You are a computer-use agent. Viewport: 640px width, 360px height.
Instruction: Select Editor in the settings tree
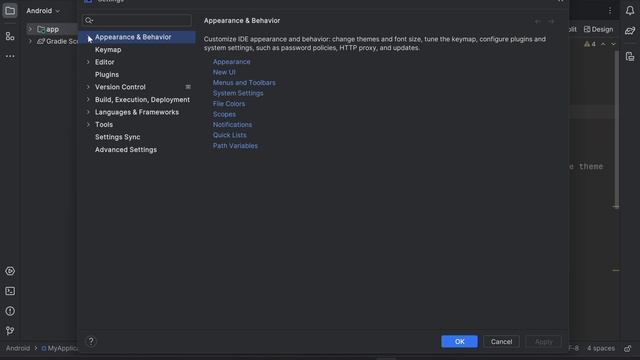pos(104,62)
